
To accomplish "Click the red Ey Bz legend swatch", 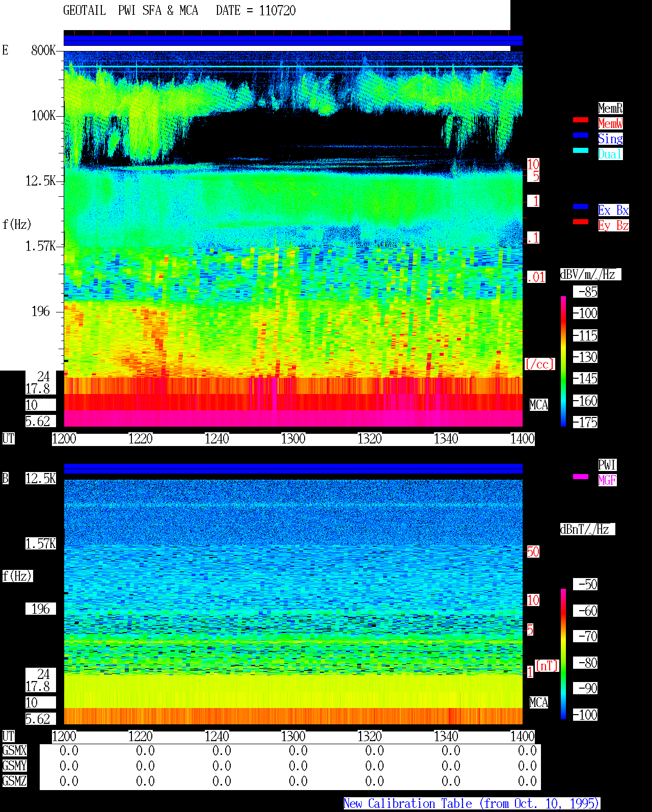I will click(580, 222).
